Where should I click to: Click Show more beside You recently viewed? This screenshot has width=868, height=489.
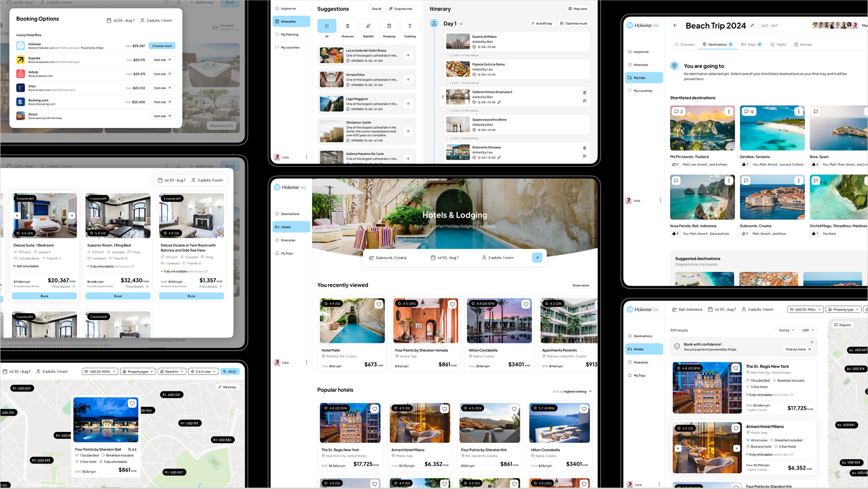[x=580, y=285]
